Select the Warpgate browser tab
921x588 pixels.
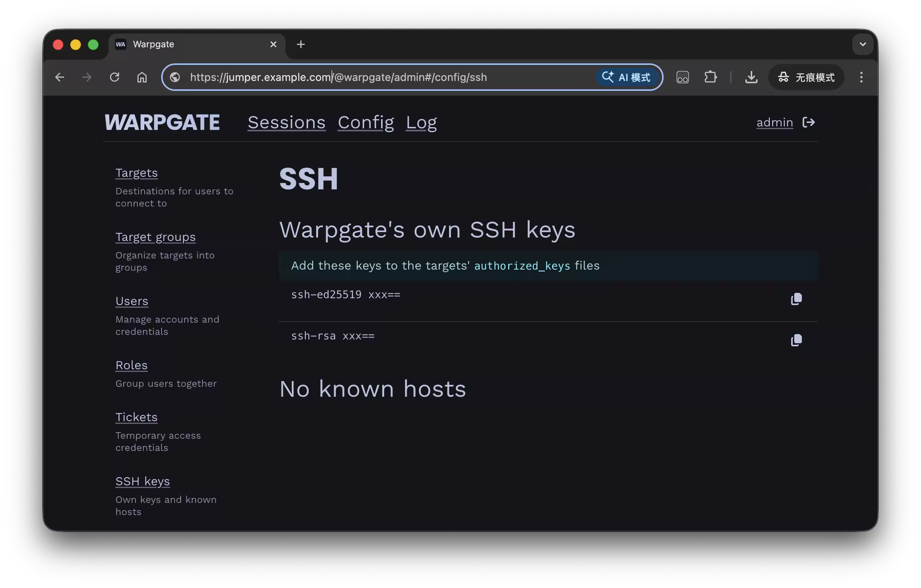click(197, 44)
